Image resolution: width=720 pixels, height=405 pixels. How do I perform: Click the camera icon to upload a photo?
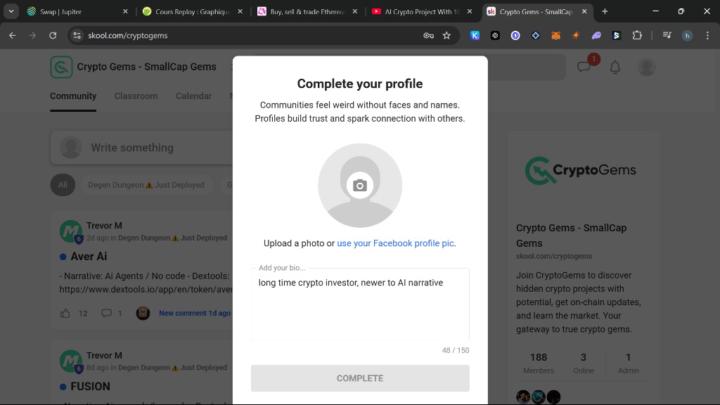(360, 185)
